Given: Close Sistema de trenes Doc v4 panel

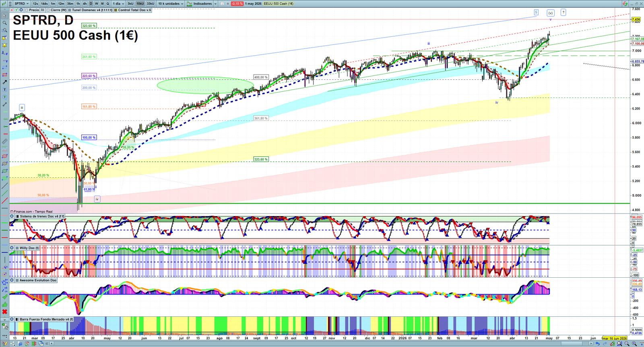Looking at the screenshot, I should click(12, 216).
